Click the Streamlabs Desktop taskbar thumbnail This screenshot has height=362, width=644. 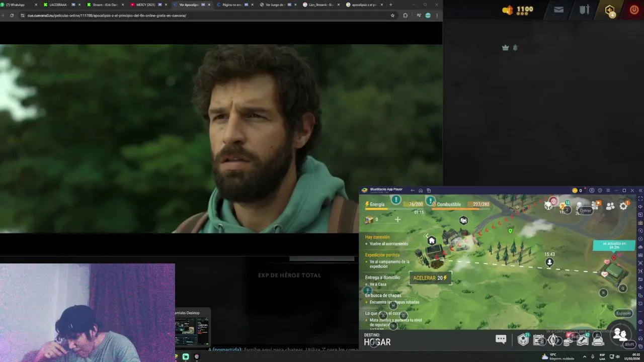coord(192,327)
